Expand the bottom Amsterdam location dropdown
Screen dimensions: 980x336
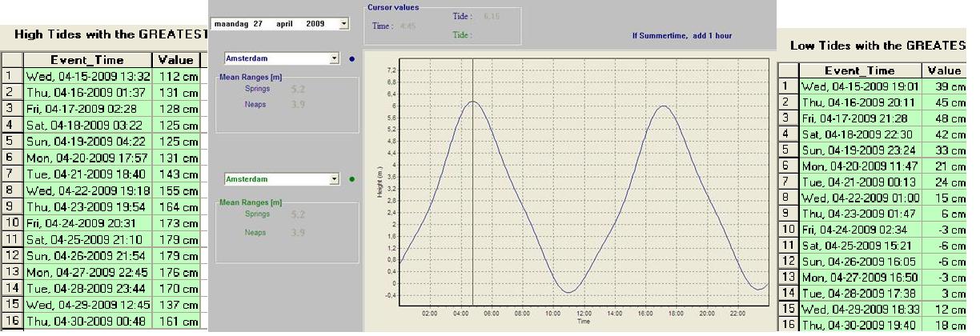[335, 179]
